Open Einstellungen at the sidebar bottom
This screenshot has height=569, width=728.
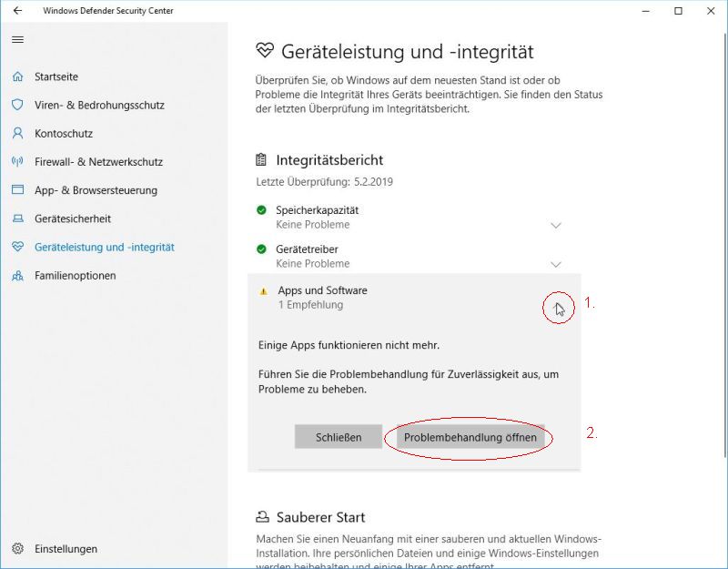coord(66,549)
